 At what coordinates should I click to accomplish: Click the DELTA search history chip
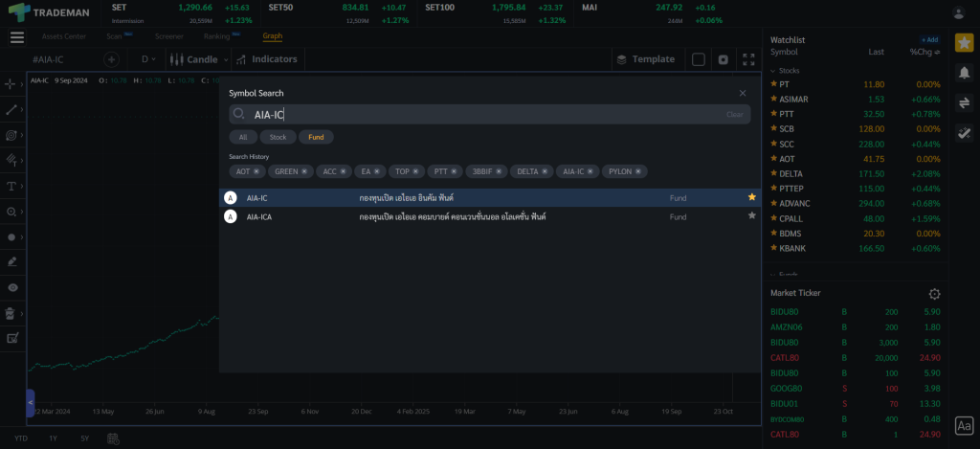pyautogui.click(x=530, y=171)
